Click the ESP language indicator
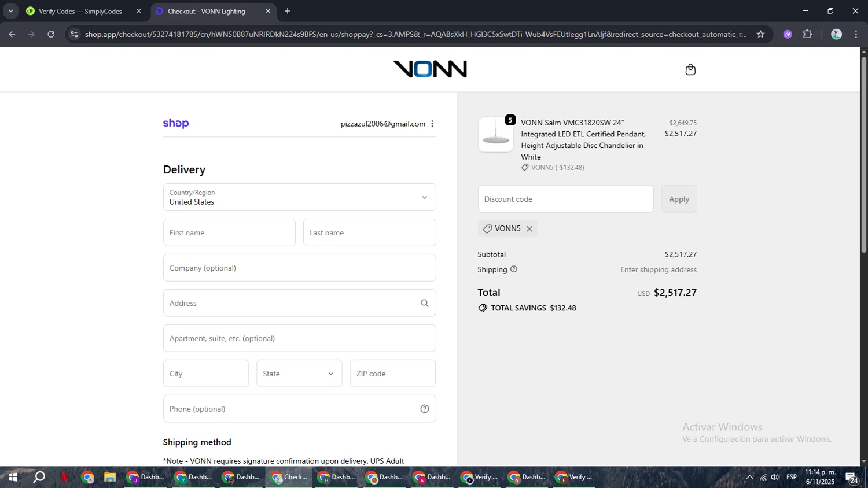Viewport: 868px width, 488px height. click(x=792, y=477)
